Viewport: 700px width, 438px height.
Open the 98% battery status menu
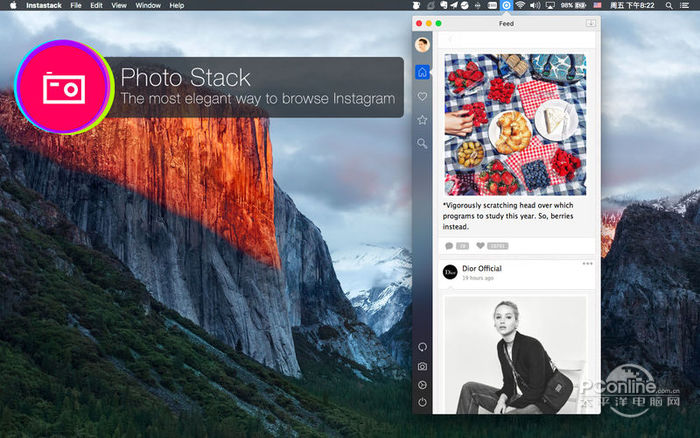(x=574, y=5)
